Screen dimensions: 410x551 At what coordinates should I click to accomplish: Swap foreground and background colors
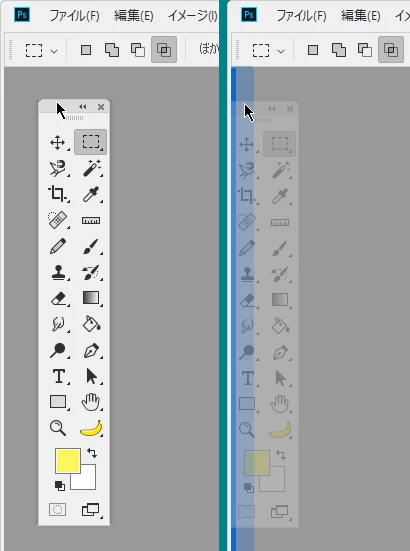pos(92,453)
